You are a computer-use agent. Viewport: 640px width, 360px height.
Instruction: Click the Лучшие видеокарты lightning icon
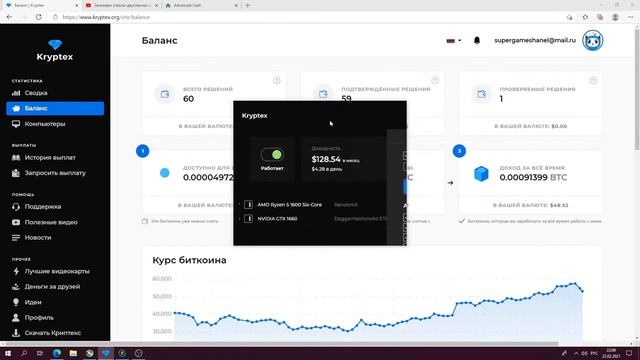(x=16, y=271)
